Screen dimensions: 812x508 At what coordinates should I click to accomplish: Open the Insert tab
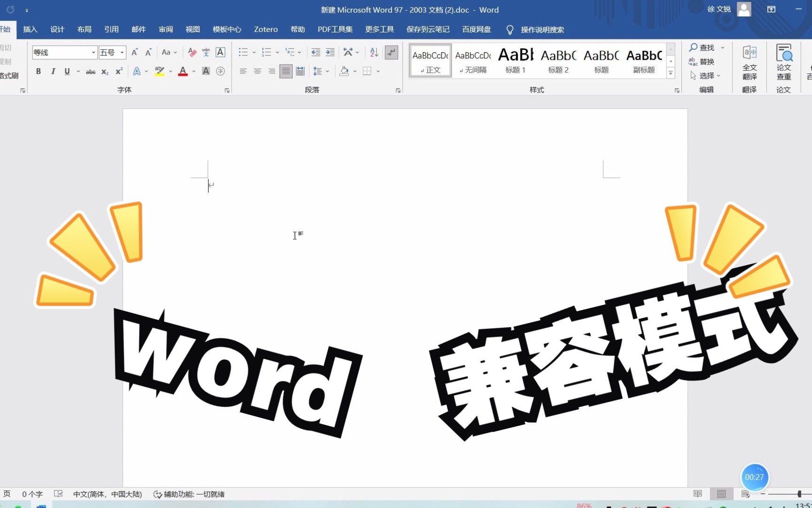[x=30, y=29]
